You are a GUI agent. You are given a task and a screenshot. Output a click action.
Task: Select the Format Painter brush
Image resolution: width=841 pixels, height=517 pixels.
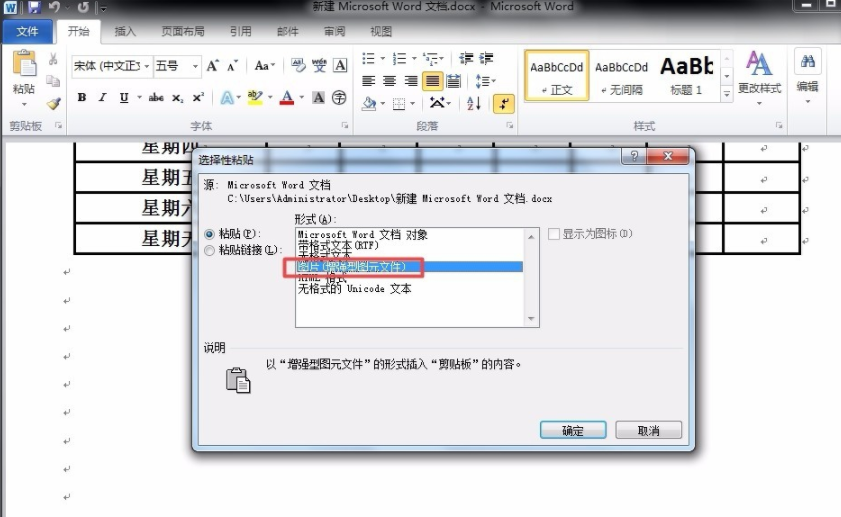pos(53,103)
